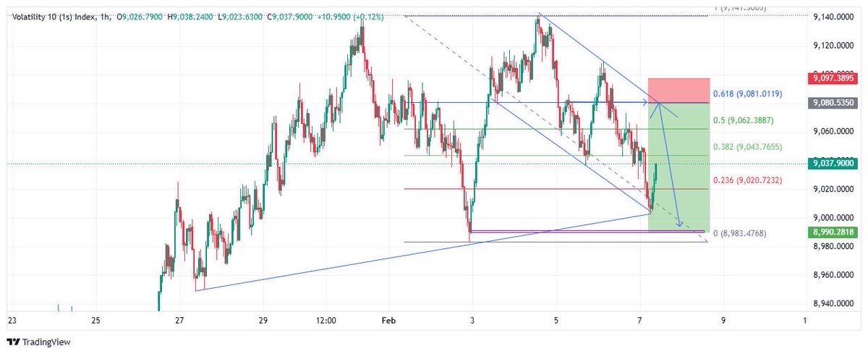Select the red stop-loss zone of the short position
This screenshot has width=868, height=354.
tap(679, 90)
